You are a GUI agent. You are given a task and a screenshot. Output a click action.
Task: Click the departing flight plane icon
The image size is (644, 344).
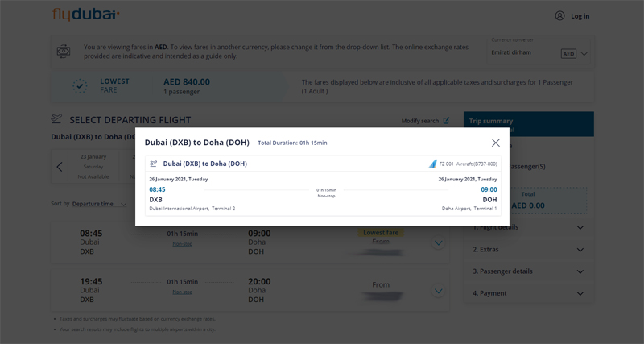point(57,120)
